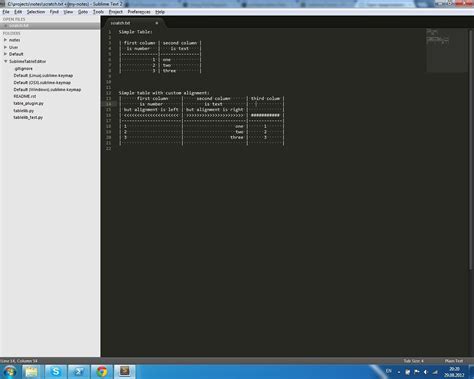Open the View menu
Screen dimensions: 474x379
pos(68,12)
